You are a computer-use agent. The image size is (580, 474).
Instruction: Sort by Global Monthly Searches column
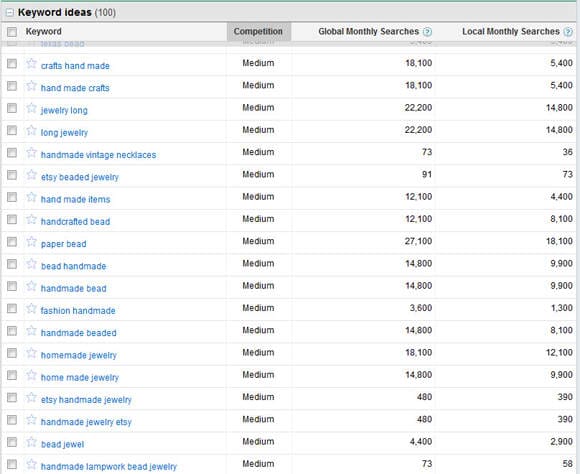(x=368, y=31)
